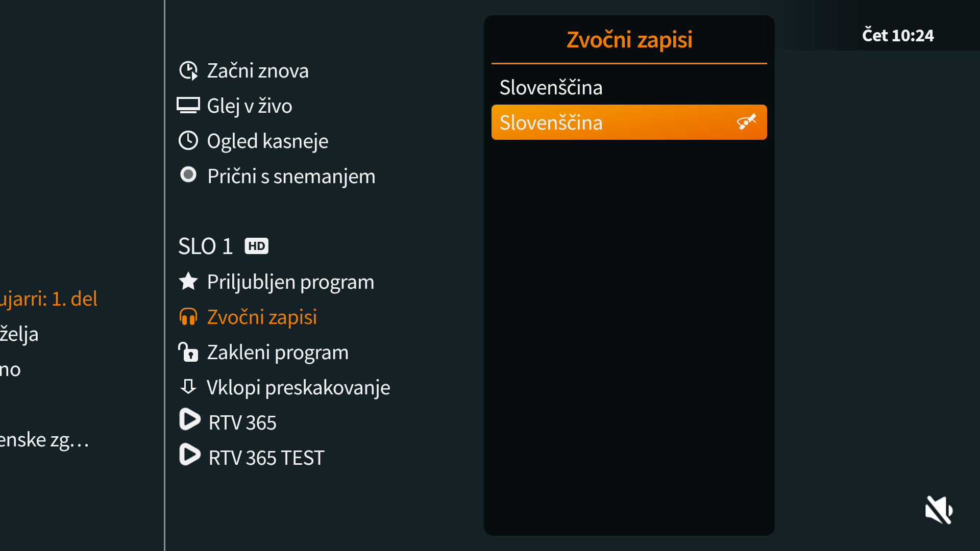This screenshot has height=551, width=980.
Task: Open Zvočni zapisi menu item
Action: tap(262, 317)
